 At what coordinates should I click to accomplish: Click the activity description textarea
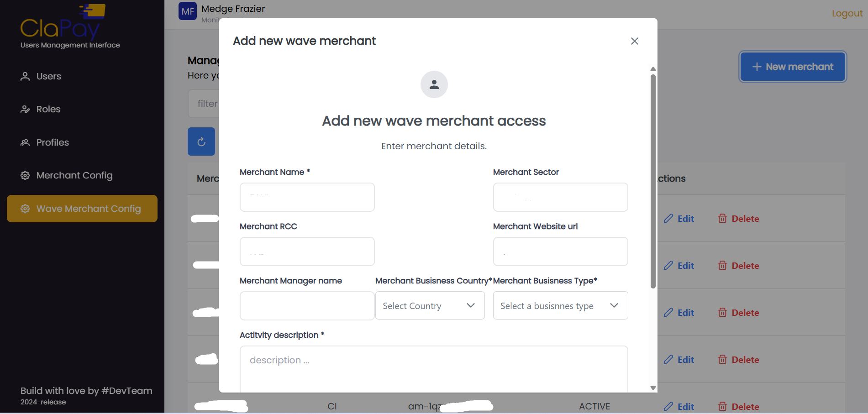434,369
